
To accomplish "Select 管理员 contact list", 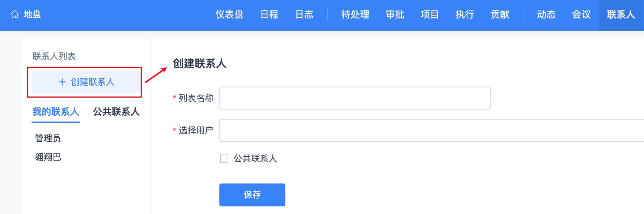I will tap(48, 138).
